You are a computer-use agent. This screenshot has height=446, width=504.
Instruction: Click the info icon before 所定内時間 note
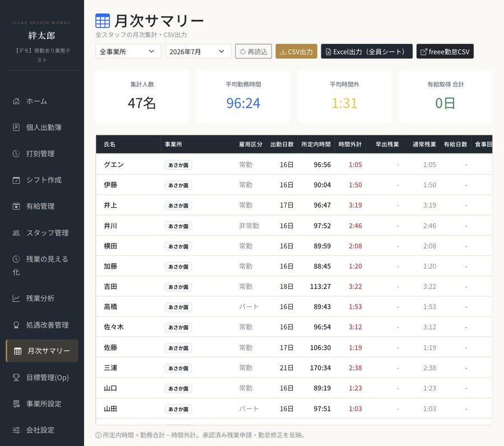pyautogui.click(x=99, y=435)
